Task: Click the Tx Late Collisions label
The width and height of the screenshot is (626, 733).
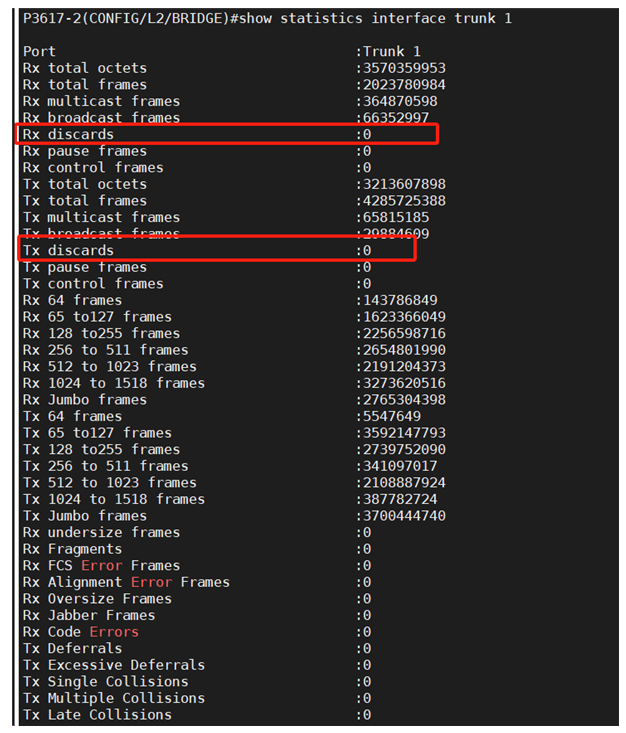Action: 97,715
